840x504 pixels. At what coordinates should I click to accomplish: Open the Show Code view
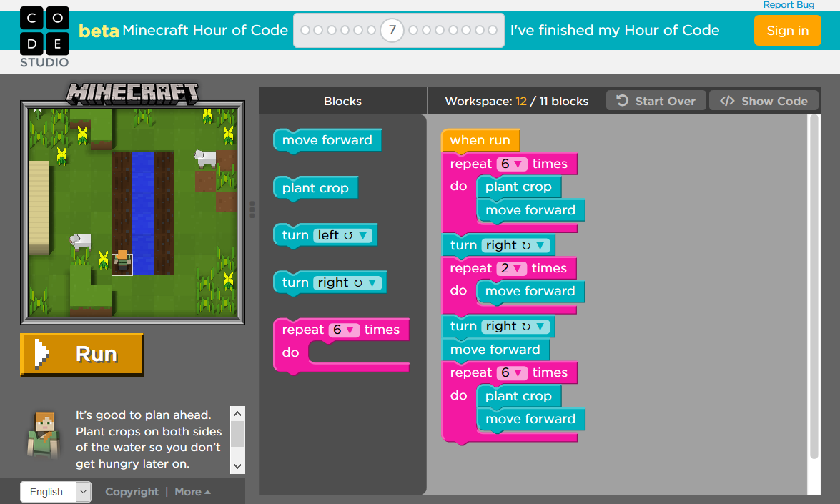(x=764, y=101)
